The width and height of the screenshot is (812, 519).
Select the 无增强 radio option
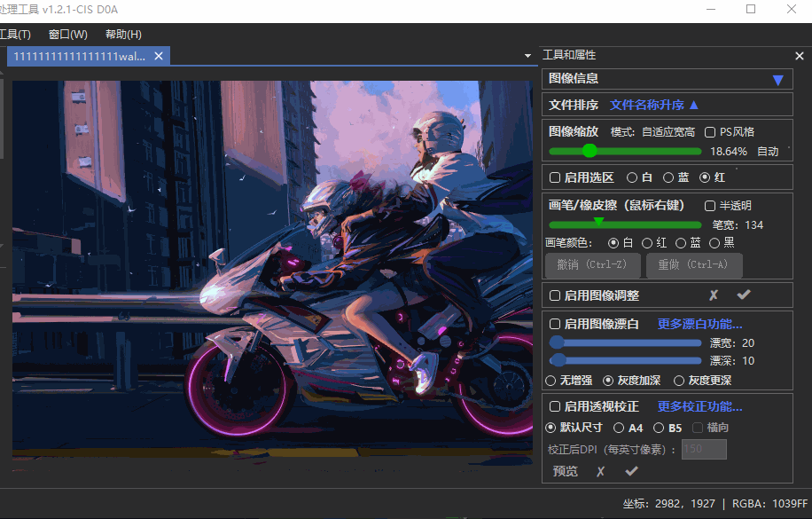[x=550, y=381]
